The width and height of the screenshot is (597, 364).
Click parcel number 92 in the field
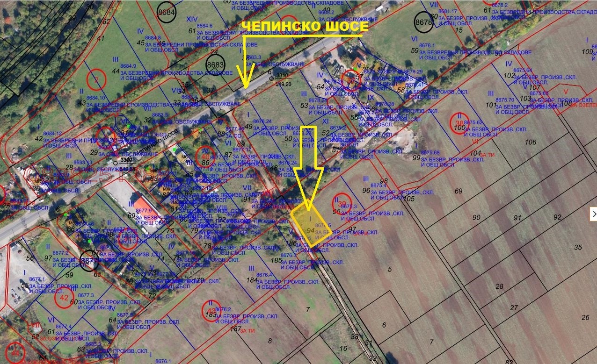tap(557, 217)
